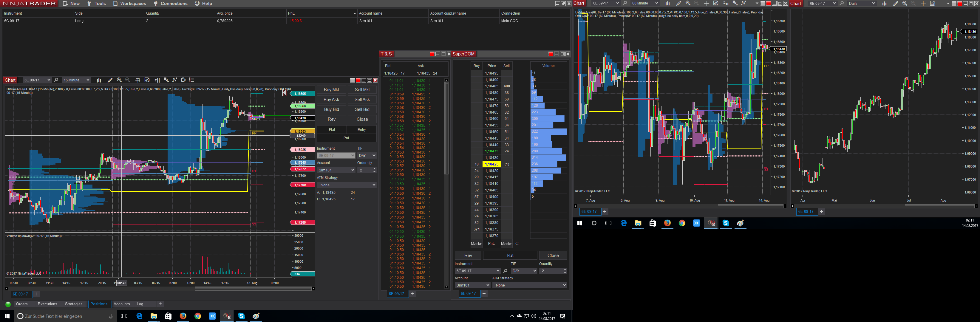This screenshot has width=980, height=322.
Task: Select drawing pencil in 60 Minute chart
Action: click(x=679, y=3)
